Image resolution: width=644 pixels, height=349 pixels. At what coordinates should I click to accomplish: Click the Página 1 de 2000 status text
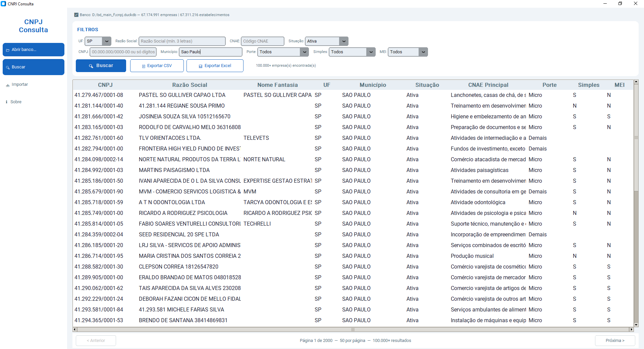316,341
